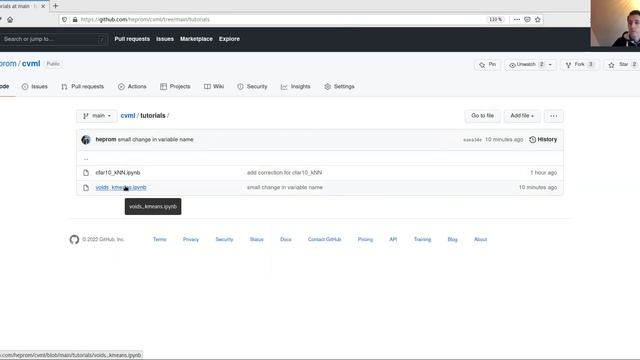Click the 1 hour ago timestamp
The width and height of the screenshot is (640, 360).
click(543, 173)
